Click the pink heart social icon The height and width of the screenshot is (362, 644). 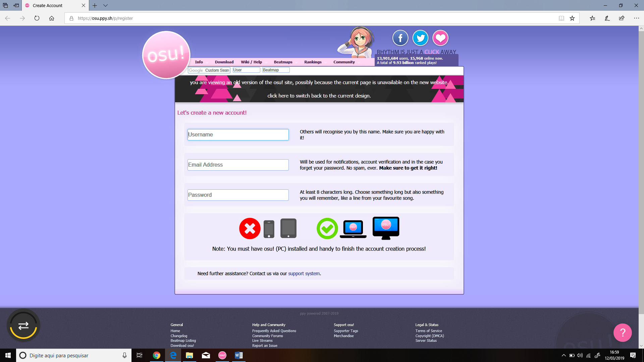click(x=440, y=38)
